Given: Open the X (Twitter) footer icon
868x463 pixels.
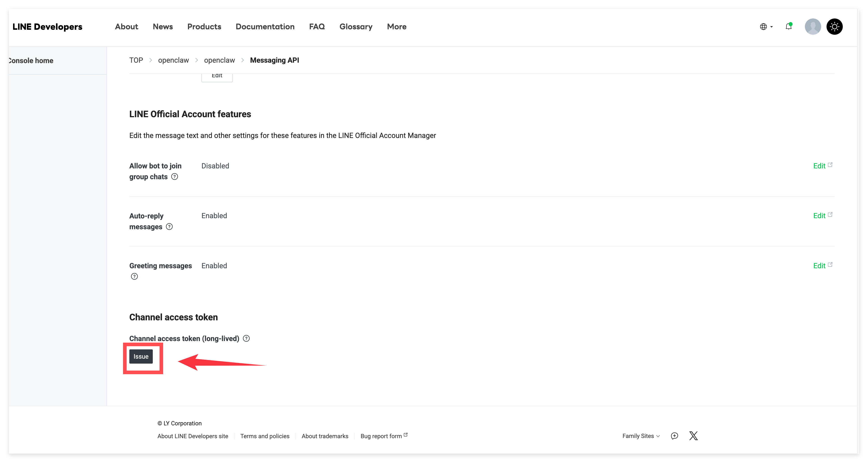Looking at the screenshot, I should [x=693, y=436].
